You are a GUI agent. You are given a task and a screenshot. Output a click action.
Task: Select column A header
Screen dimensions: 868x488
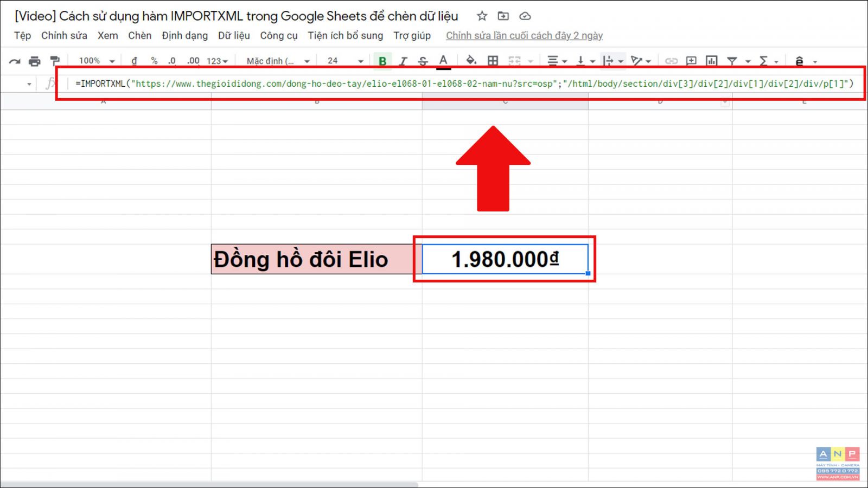click(103, 101)
